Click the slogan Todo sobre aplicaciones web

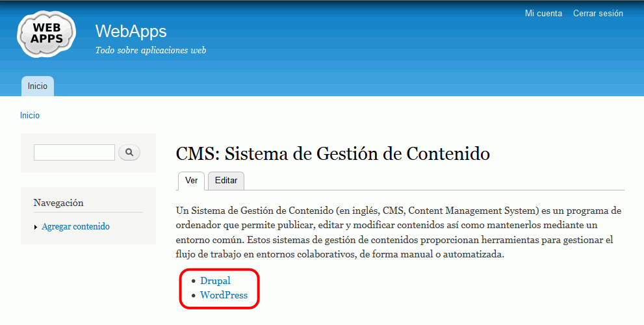point(151,51)
